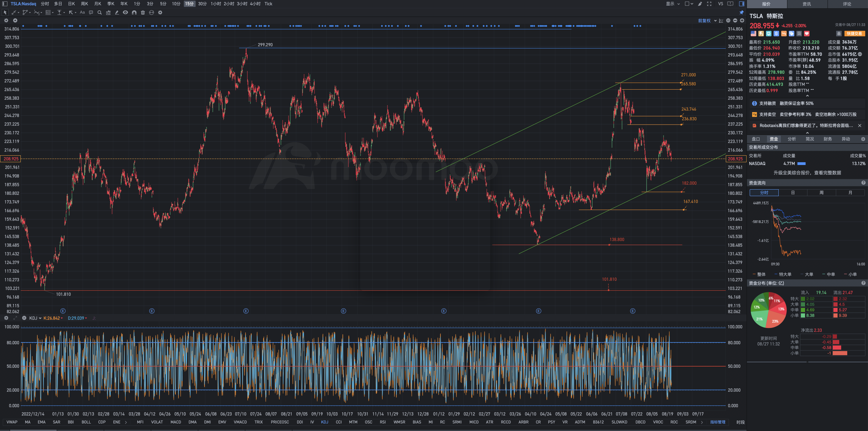Screen dimensions: 868x431
Task: Collapse the quote details section chevron
Action: [807, 96]
